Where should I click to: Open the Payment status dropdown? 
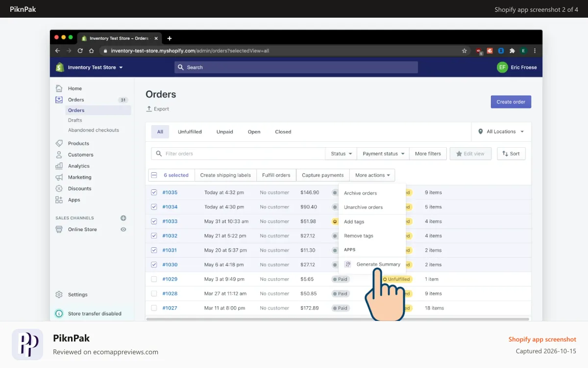[x=383, y=154]
